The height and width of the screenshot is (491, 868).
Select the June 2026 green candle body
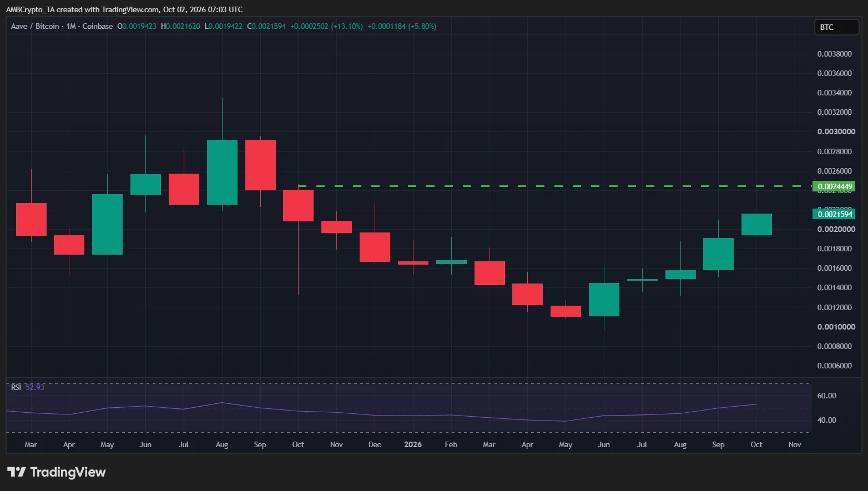click(604, 300)
